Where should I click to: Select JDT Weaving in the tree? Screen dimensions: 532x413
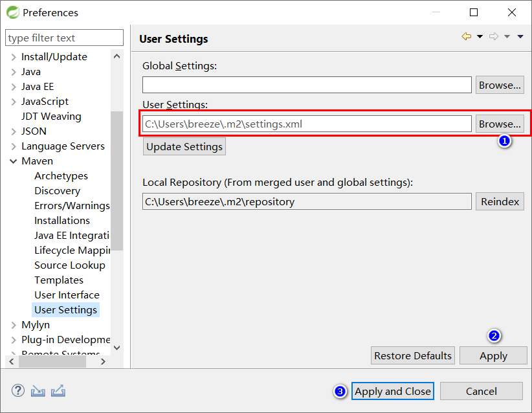[x=51, y=117]
